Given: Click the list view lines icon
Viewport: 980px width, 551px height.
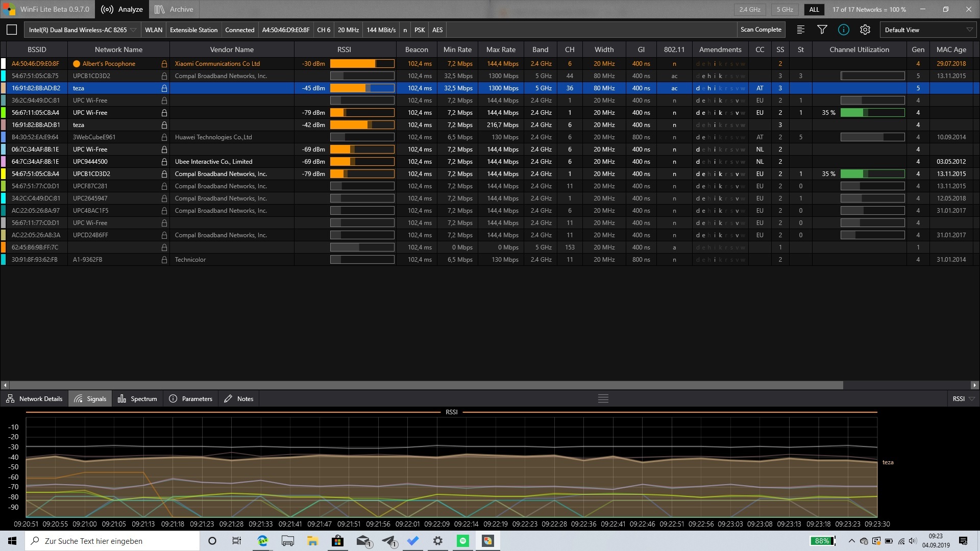Looking at the screenshot, I should 800,30.
